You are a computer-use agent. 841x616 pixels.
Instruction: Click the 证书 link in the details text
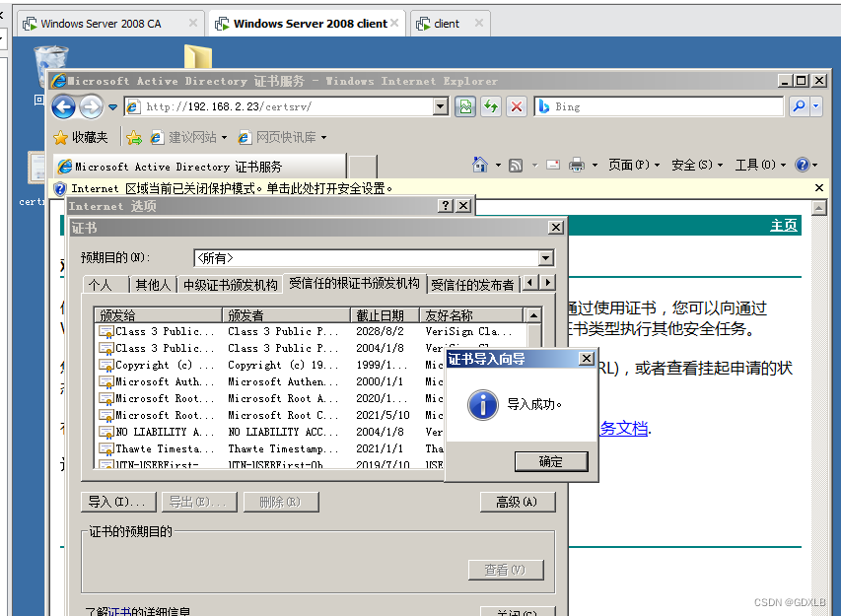coord(119,611)
